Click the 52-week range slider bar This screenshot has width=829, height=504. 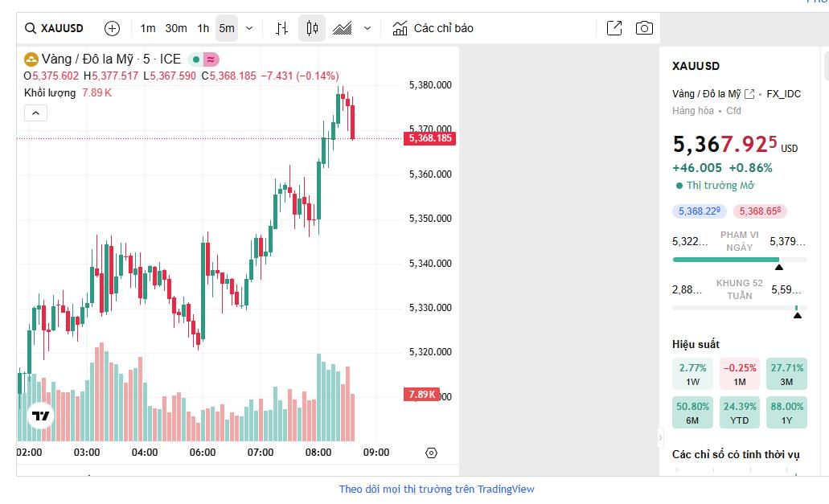(739, 308)
